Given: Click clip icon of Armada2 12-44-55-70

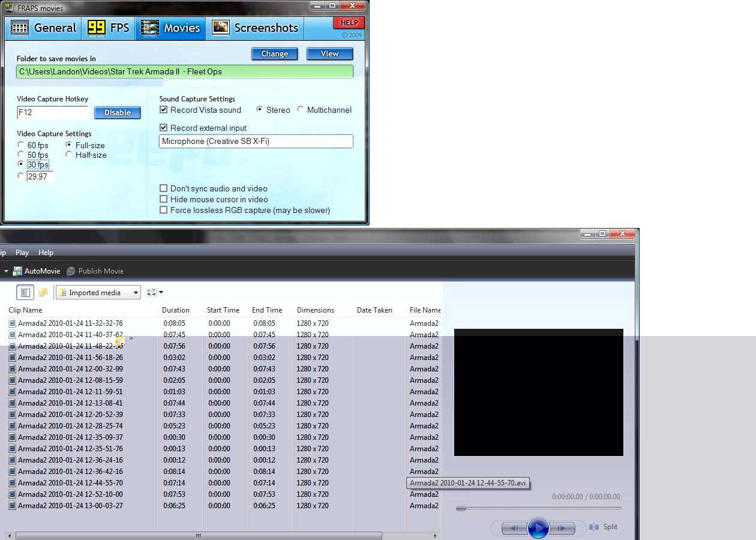Looking at the screenshot, I should coord(12,483).
